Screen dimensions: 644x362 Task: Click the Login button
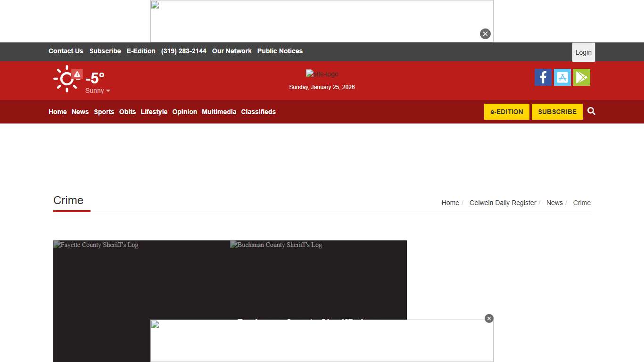pos(583,52)
